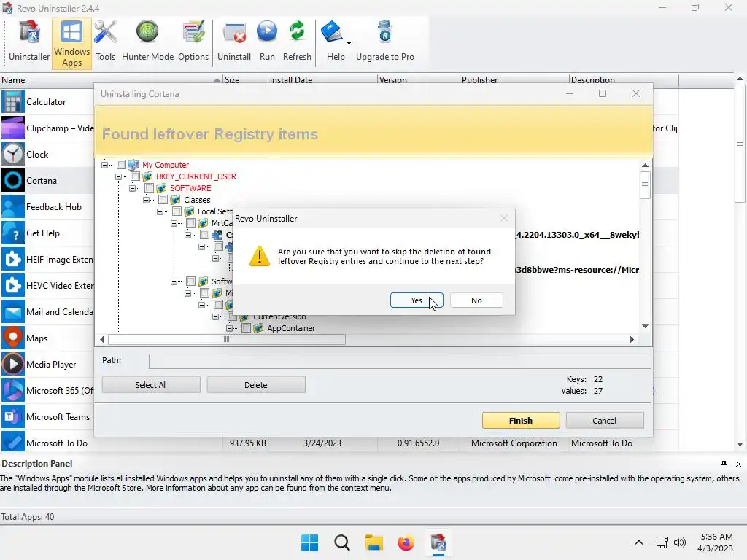Select Mail and Calendar icon
The image size is (747, 560).
[x=13, y=312]
